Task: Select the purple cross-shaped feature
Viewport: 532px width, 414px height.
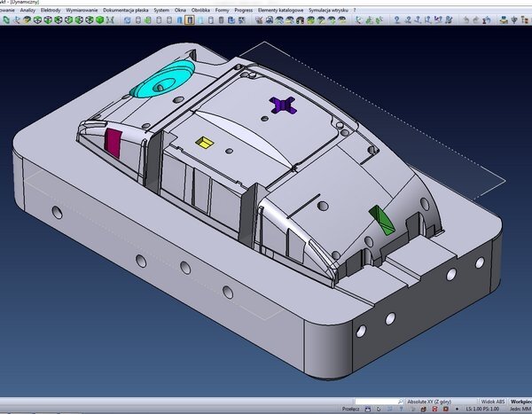Action: pyautogui.click(x=283, y=105)
